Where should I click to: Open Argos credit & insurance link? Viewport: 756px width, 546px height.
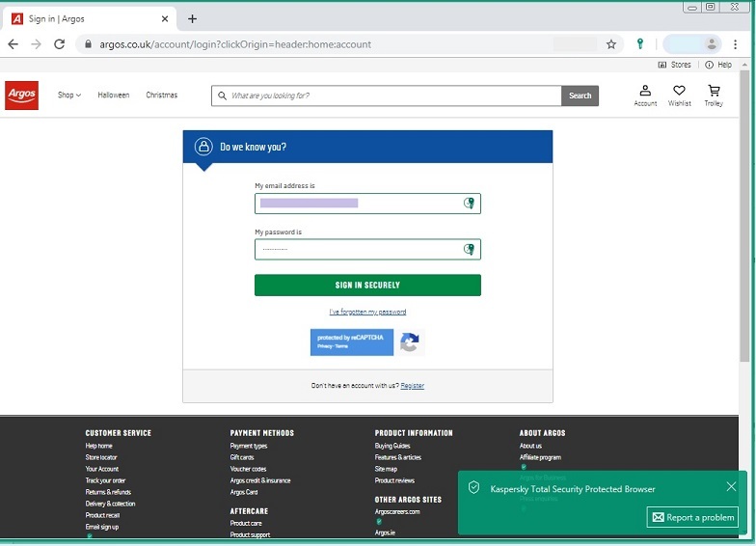coord(260,480)
